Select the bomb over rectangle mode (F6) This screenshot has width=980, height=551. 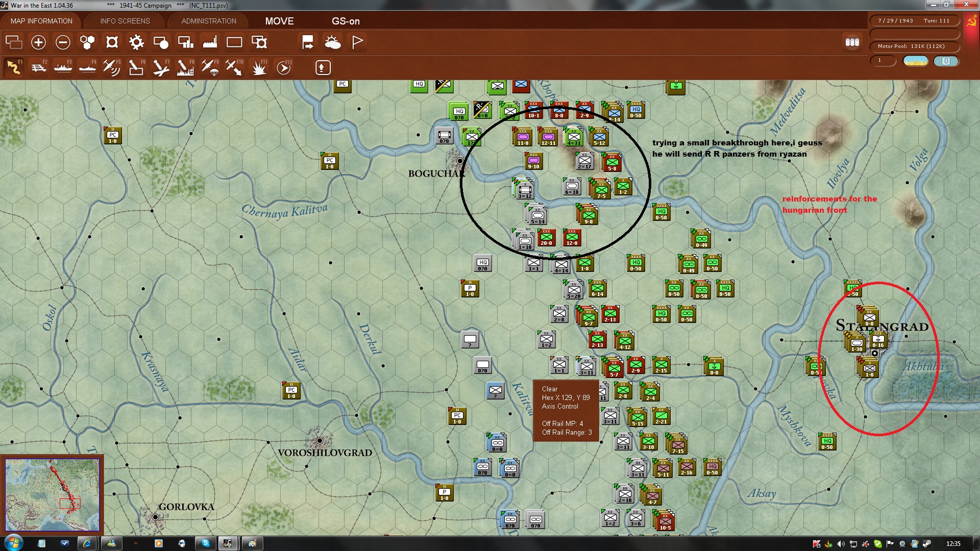point(136,67)
